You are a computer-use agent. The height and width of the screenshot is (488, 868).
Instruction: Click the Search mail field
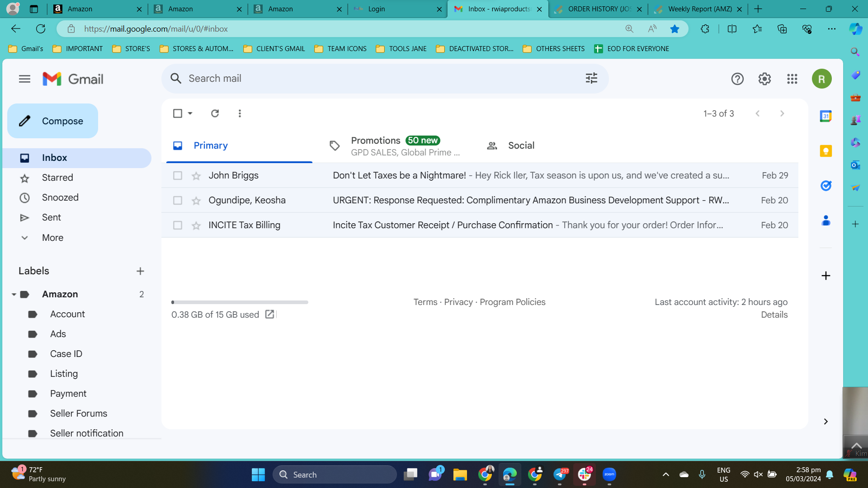pyautogui.click(x=384, y=79)
